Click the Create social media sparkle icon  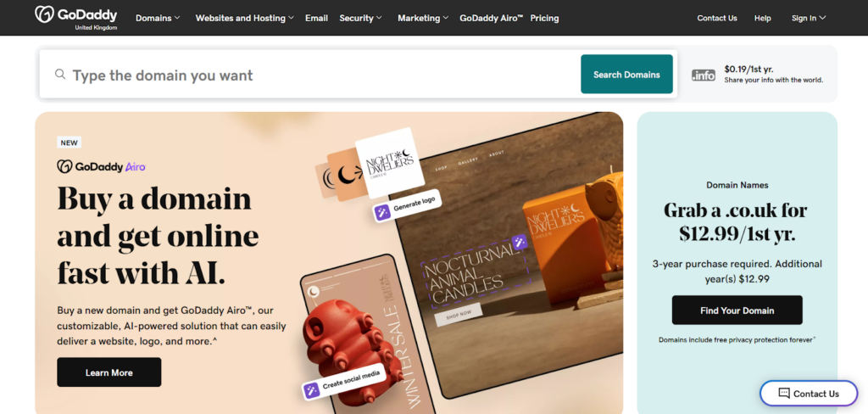click(312, 389)
